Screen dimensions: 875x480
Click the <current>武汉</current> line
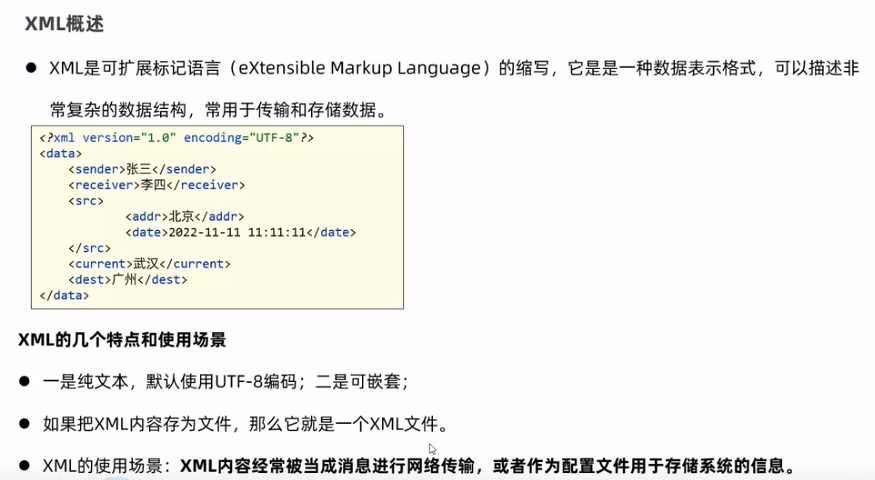[150, 263]
